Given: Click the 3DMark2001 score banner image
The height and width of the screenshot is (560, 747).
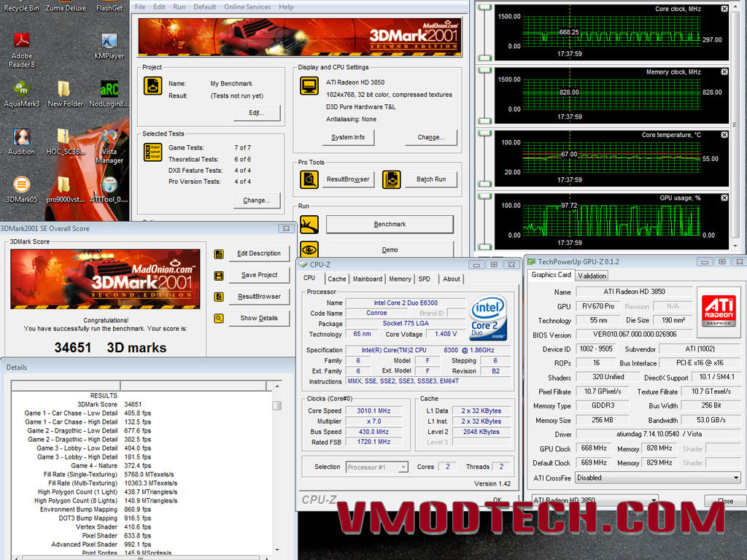Looking at the screenshot, I should click(x=105, y=279).
